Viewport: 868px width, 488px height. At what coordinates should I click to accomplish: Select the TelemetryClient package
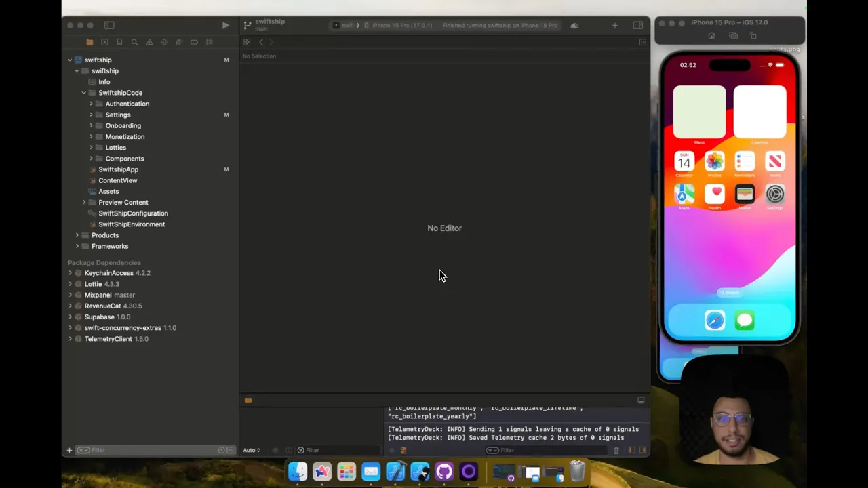point(116,339)
